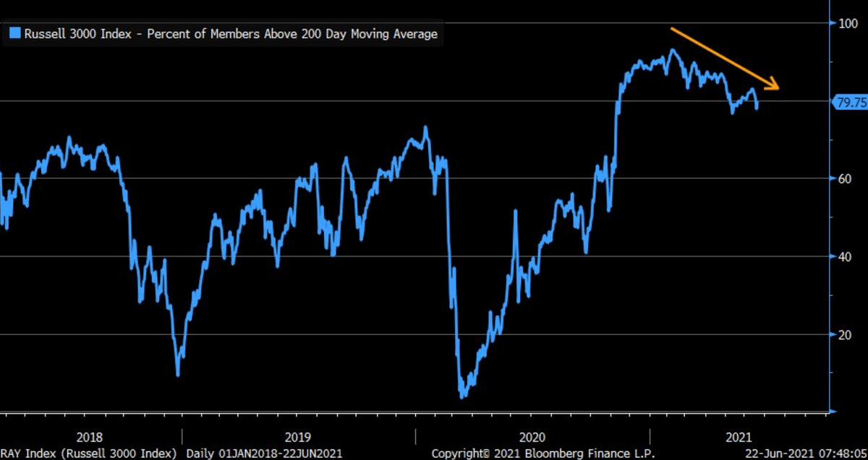Viewport: 868px width, 460px height.
Task: Click the Copyright 2021 Bloomberg Finance L.P. text
Action: (543, 453)
